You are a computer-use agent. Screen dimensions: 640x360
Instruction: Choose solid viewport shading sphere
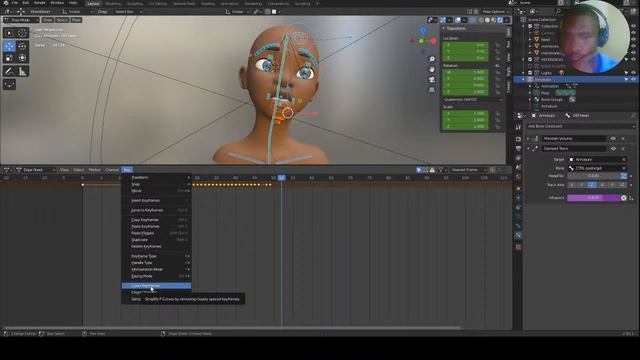click(487, 20)
